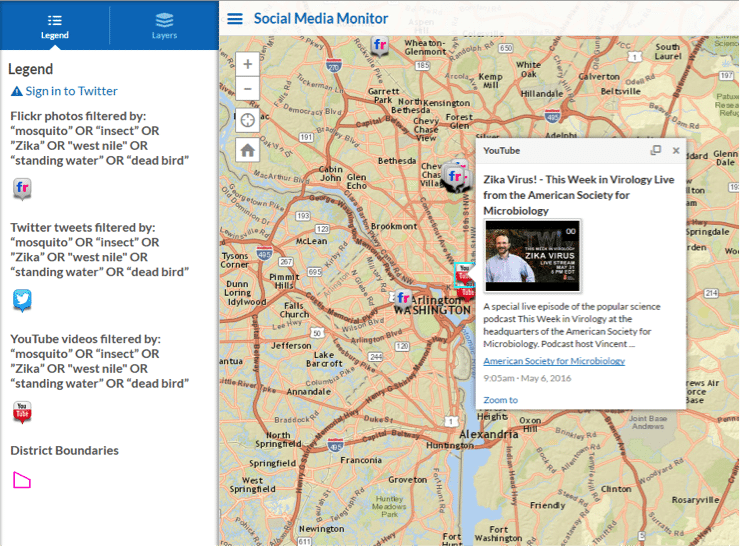Image resolution: width=740 pixels, height=546 pixels.
Task: Click the YouTube legend icon
Action: pos(22,412)
